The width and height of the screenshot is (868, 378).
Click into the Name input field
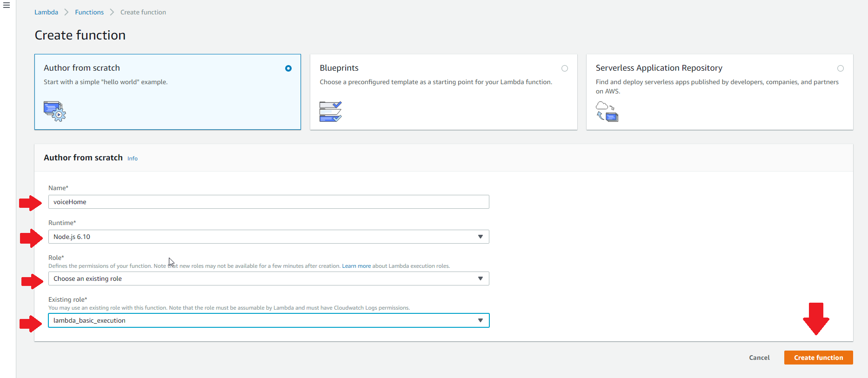[268, 202]
